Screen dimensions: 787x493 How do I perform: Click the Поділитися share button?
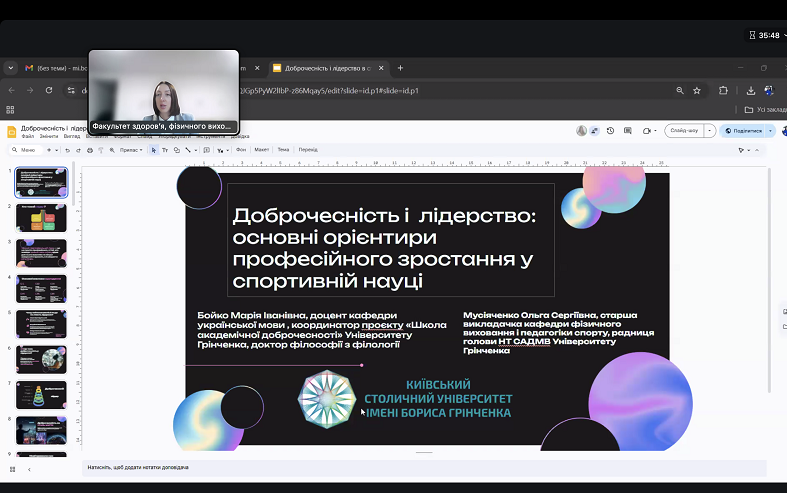click(x=743, y=131)
